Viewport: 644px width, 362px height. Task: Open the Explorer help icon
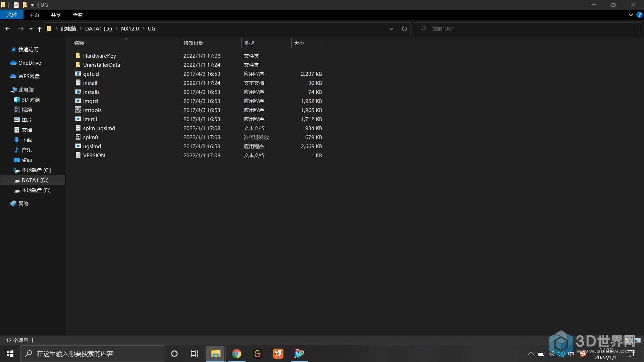[x=639, y=15]
